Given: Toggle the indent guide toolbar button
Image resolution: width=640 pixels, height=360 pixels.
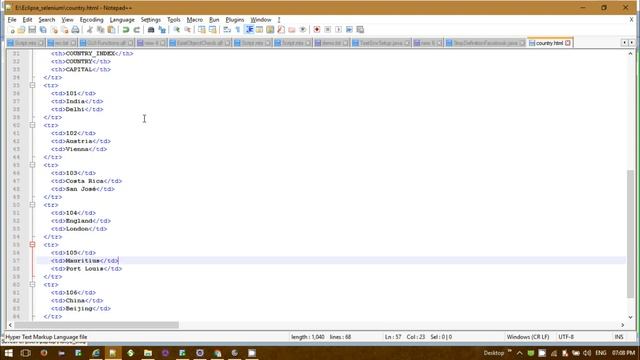Looking at the screenshot, I should [249, 30].
